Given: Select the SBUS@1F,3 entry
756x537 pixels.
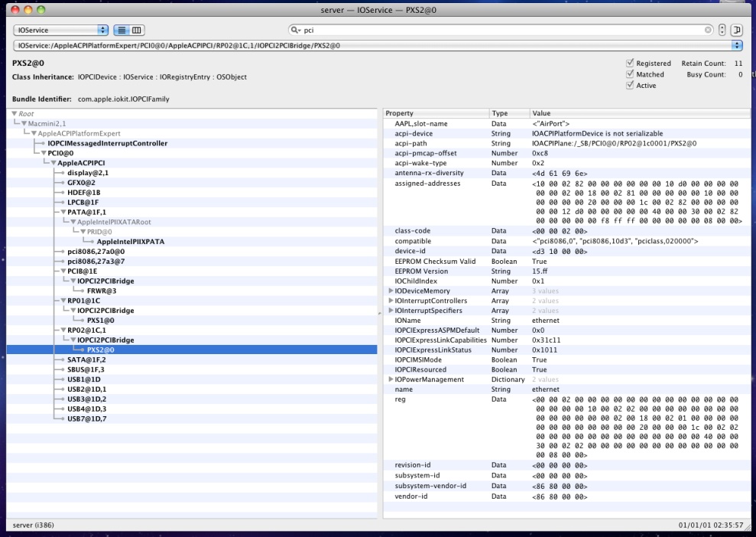Looking at the screenshot, I should (x=86, y=369).
